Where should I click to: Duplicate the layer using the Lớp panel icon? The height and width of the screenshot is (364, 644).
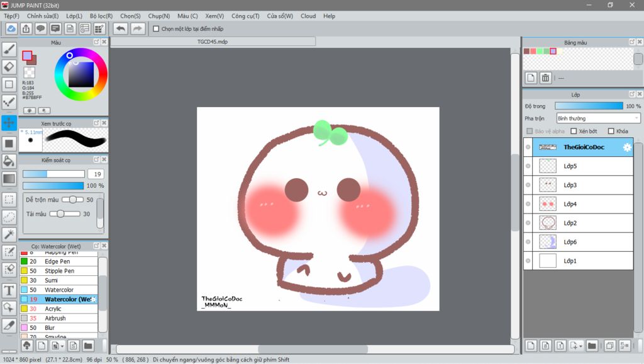point(609,346)
